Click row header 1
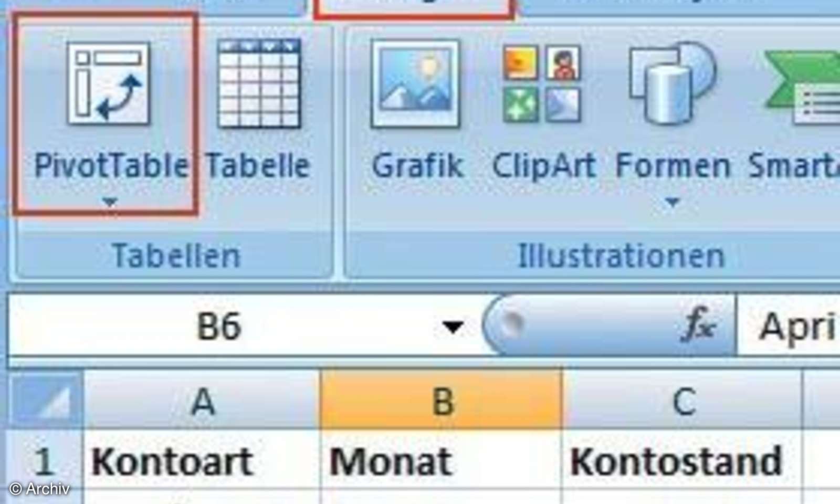Viewport: 840px width, 504px height. tap(45, 461)
